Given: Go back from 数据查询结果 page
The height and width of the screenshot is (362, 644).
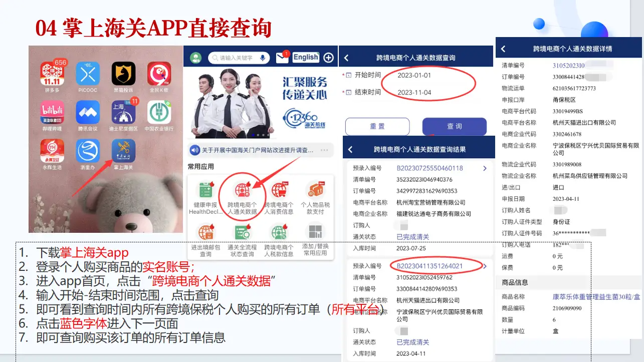Looking at the screenshot, I should (350, 150).
